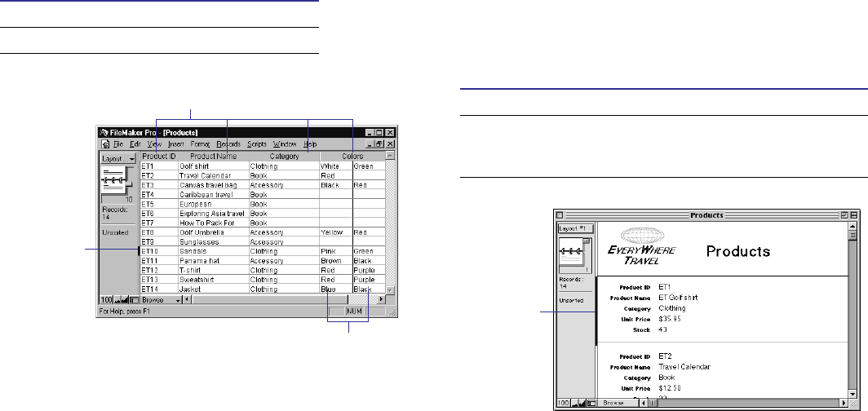This screenshot has width=868, height=411.
Task: Select the Golf shirt product name cell
Action: point(214,166)
